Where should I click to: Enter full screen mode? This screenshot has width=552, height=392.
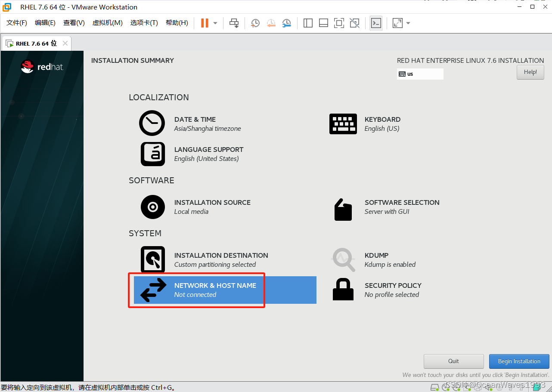click(x=339, y=23)
